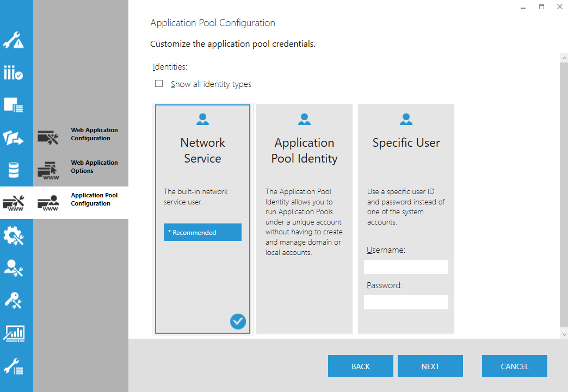
Task: Click the Specific User person icon
Action: click(406, 119)
